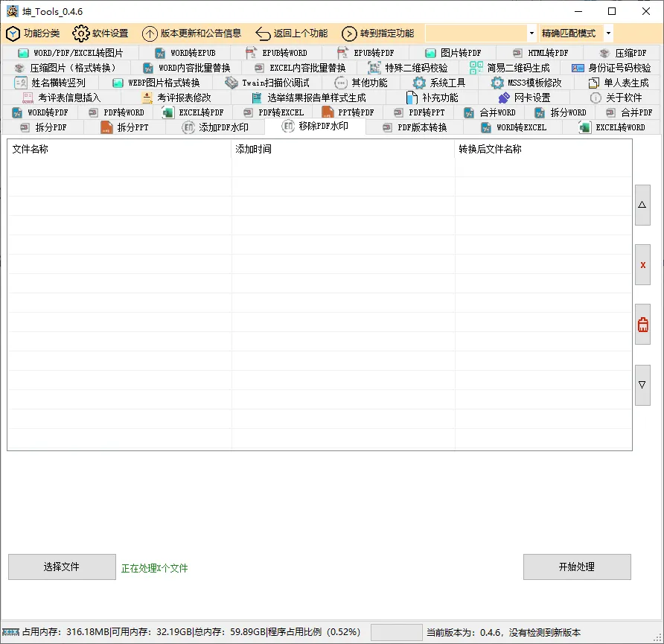Open the 拆分PPT tab
This screenshot has width=664, height=644.
[x=124, y=127]
